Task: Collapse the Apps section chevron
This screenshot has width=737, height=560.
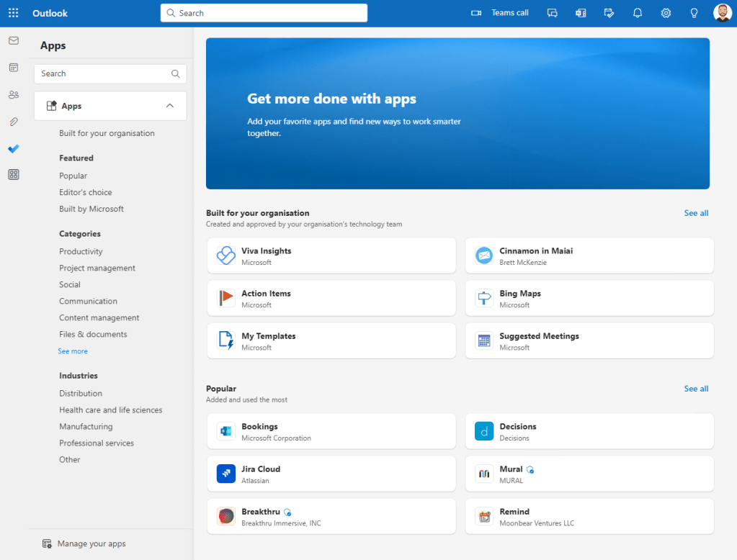Action: 170,106
